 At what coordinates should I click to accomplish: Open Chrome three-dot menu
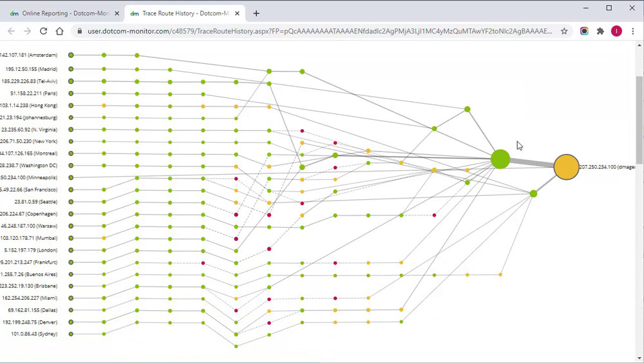[633, 31]
